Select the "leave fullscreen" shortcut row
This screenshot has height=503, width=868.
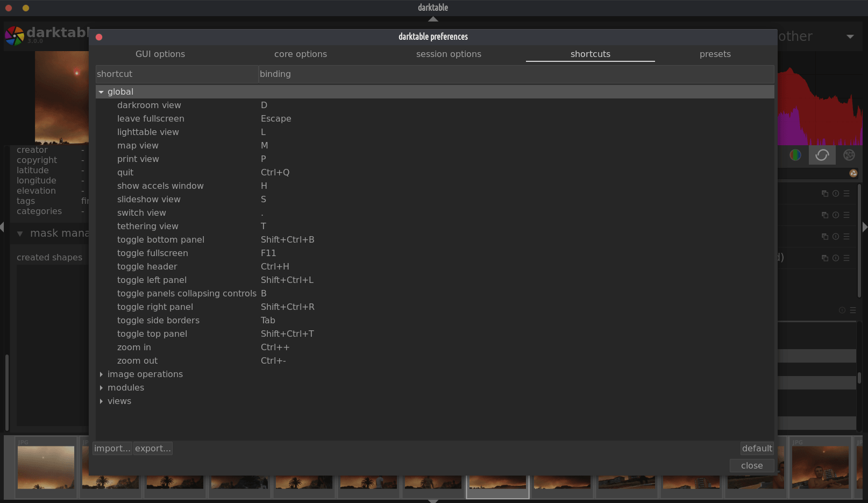[435, 119]
